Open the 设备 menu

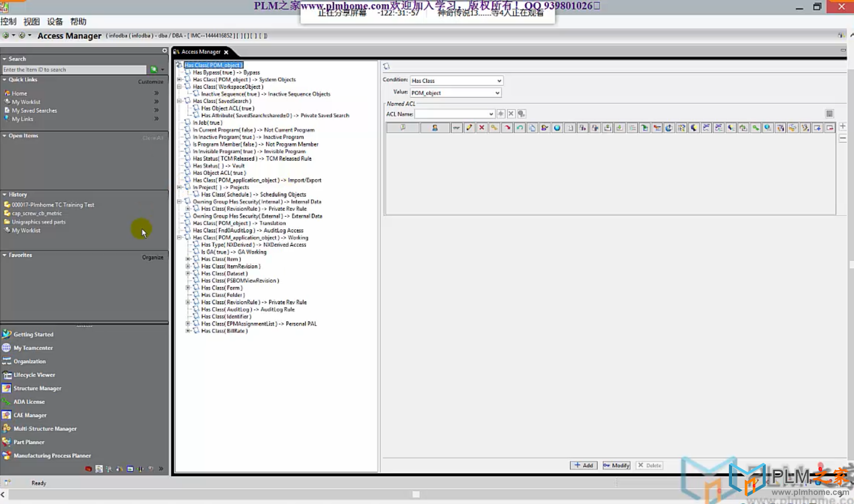pos(55,21)
